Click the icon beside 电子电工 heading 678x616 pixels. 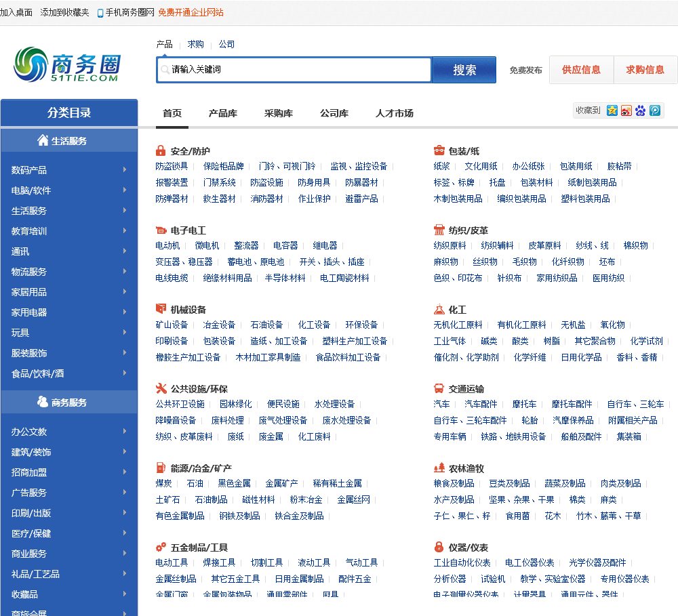161,230
